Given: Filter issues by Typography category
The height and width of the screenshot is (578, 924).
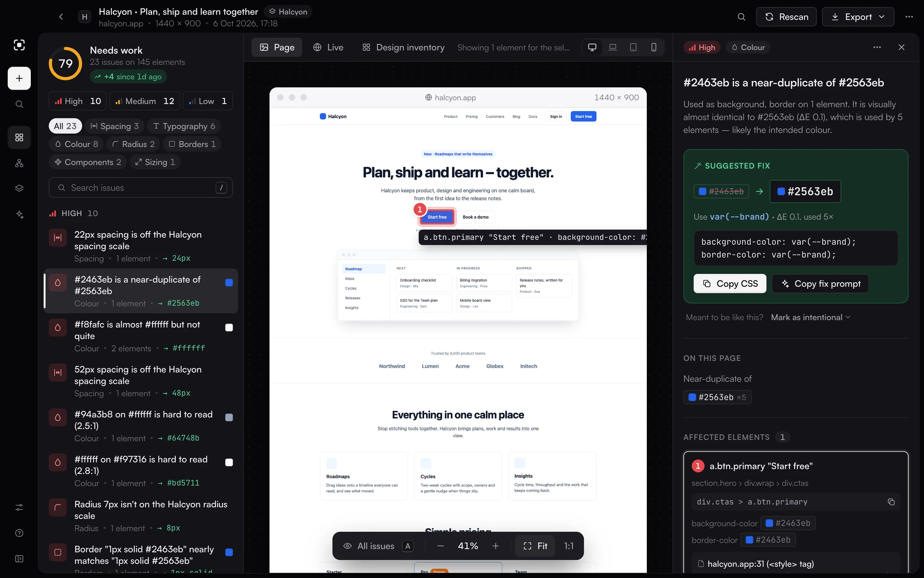Looking at the screenshot, I should tap(184, 126).
